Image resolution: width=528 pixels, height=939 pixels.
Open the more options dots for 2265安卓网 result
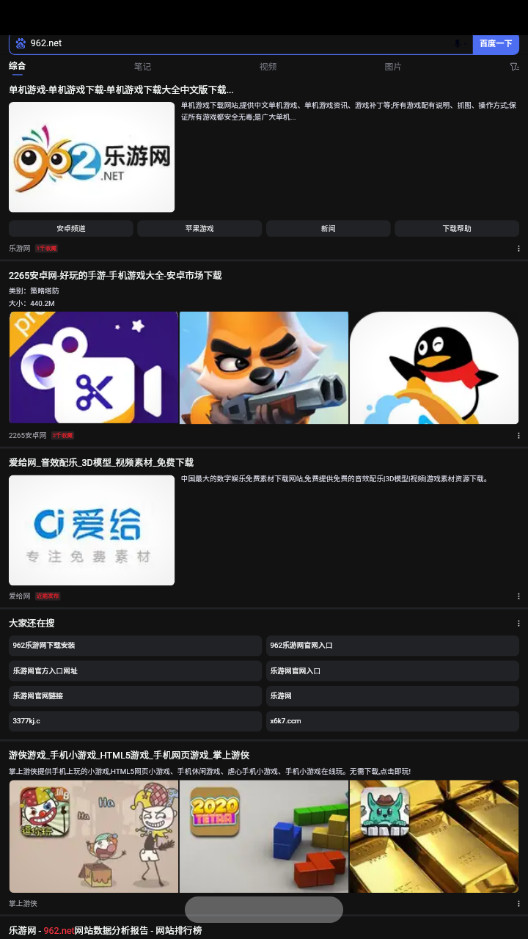pyautogui.click(x=518, y=436)
